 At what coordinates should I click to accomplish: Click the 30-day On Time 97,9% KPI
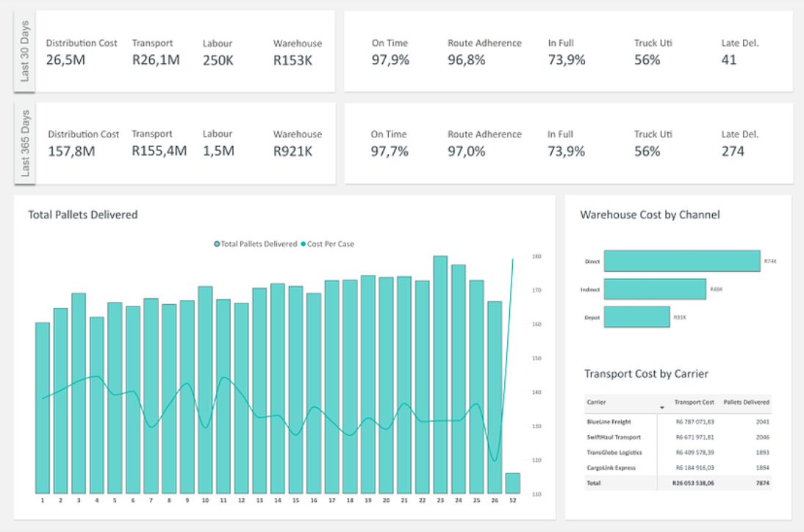coord(390,52)
